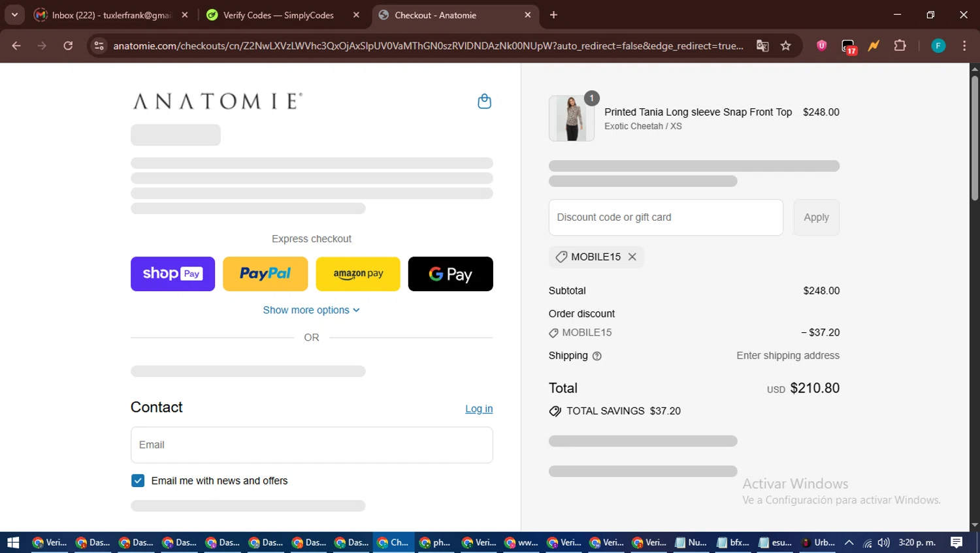Viewport: 980px width, 553px height.
Task: Select the Checkout - Anatomie tab
Action: pos(455,15)
